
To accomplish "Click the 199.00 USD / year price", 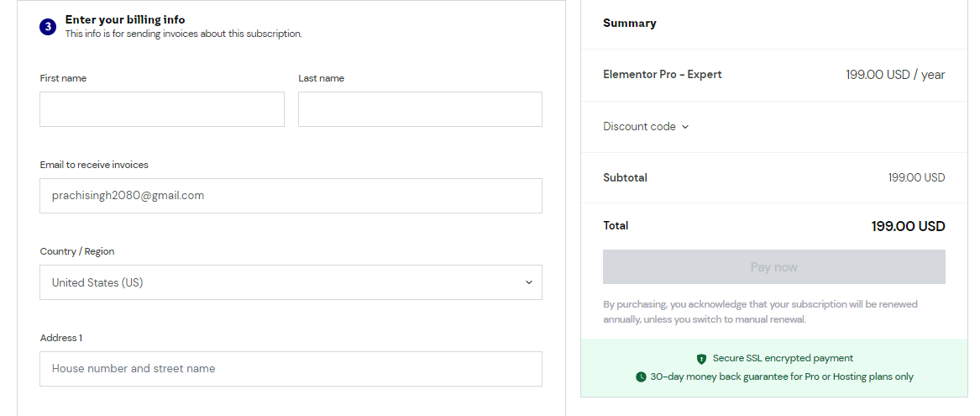I will [x=896, y=75].
